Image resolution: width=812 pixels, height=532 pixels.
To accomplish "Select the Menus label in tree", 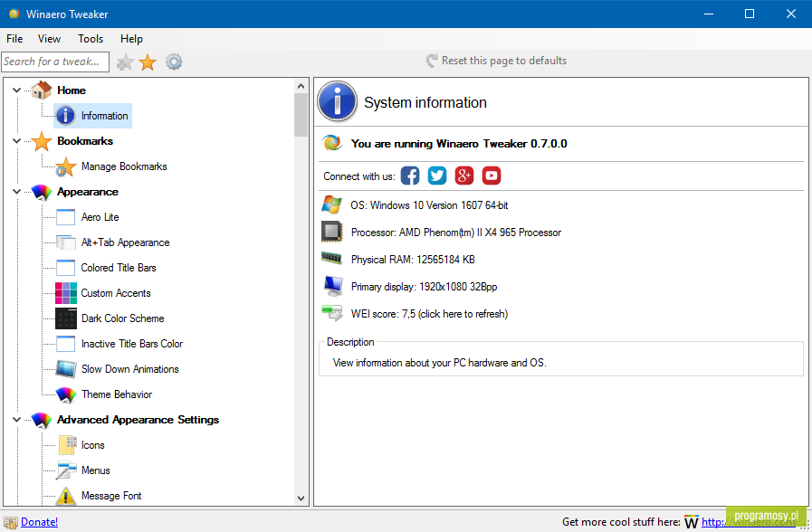I will pyautogui.click(x=96, y=471).
